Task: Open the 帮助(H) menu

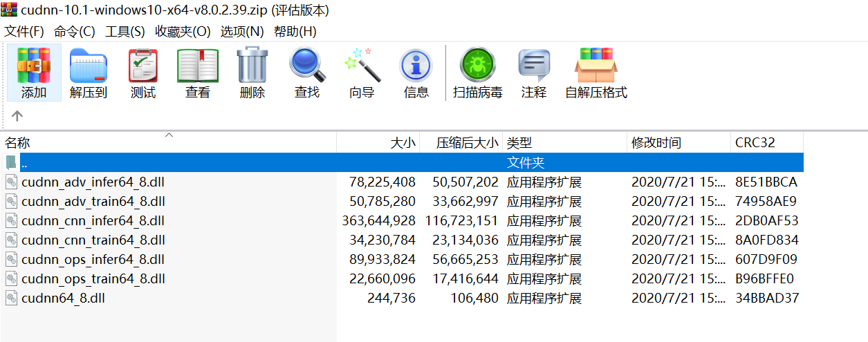Action: coord(295,32)
